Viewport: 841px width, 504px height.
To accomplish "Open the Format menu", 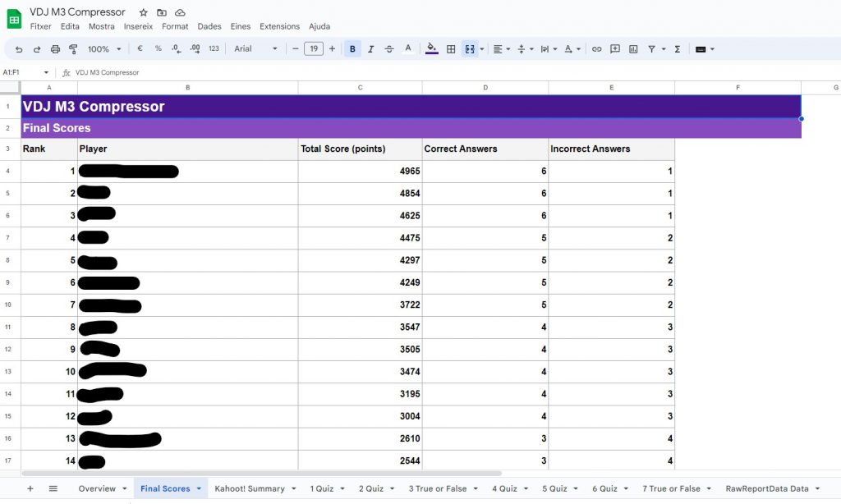I will click(x=175, y=26).
